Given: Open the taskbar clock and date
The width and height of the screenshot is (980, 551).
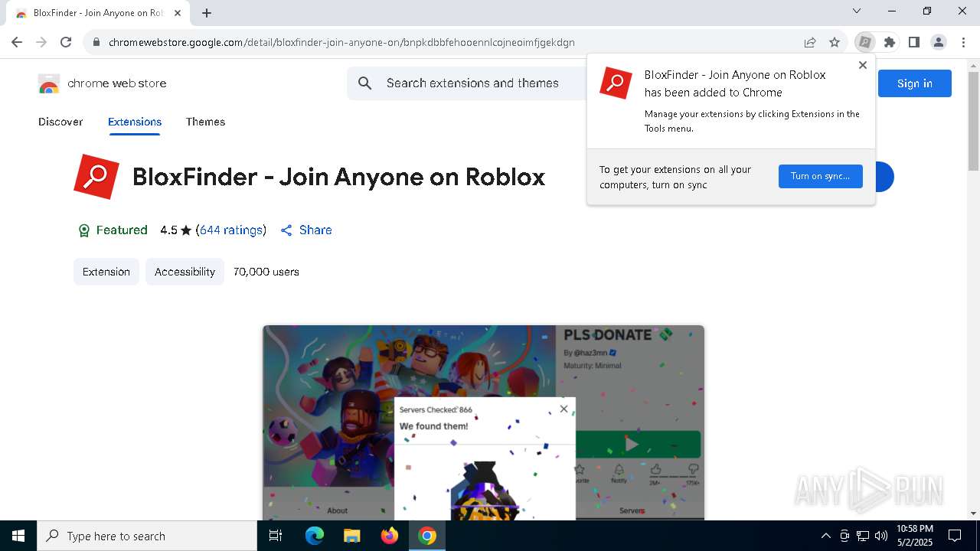Looking at the screenshot, I should coord(915,536).
